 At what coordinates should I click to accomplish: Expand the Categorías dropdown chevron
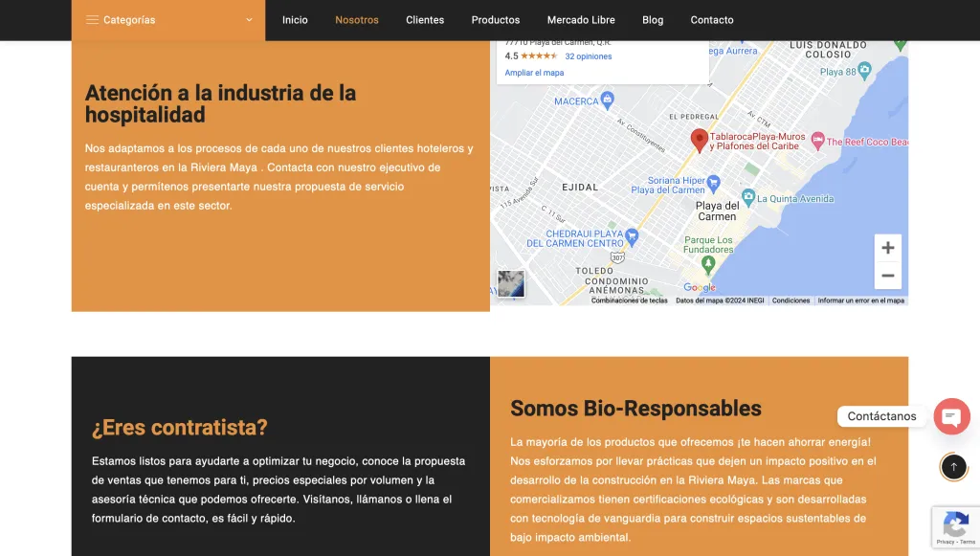pos(249,20)
